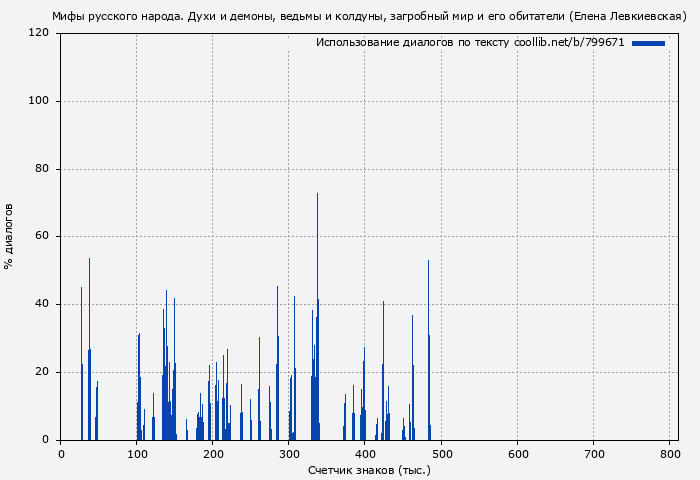700x480 pixels.
Task: Click the blue legend color swatch
Action: pyautogui.click(x=648, y=43)
